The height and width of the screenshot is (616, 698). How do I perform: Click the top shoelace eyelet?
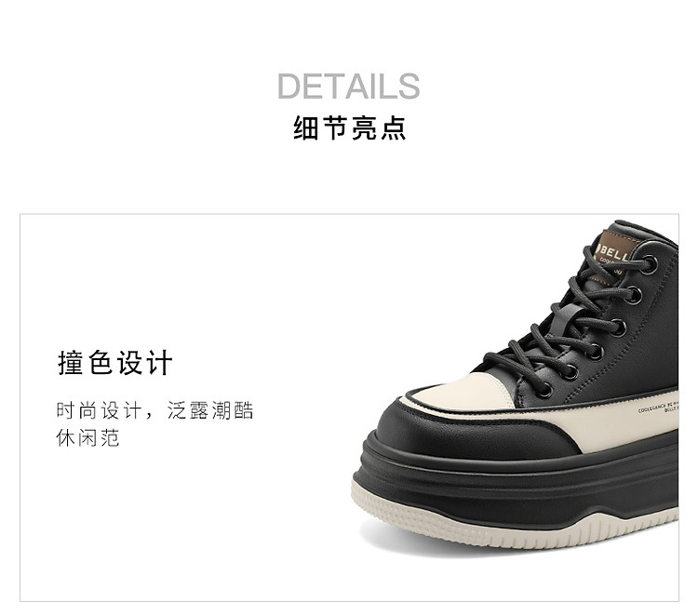pyautogui.click(x=650, y=263)
